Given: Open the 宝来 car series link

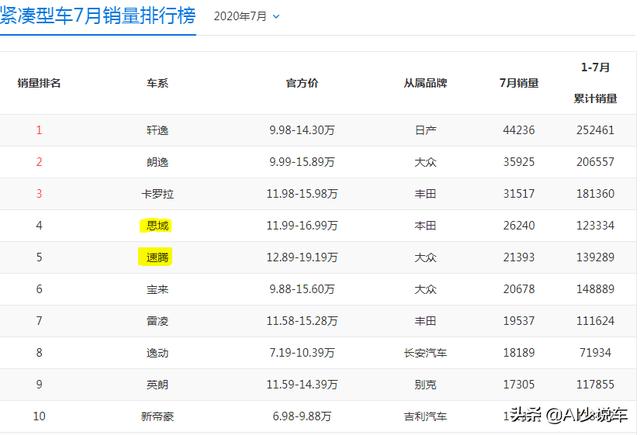Looking at the screenshot, I should point(158,289).
